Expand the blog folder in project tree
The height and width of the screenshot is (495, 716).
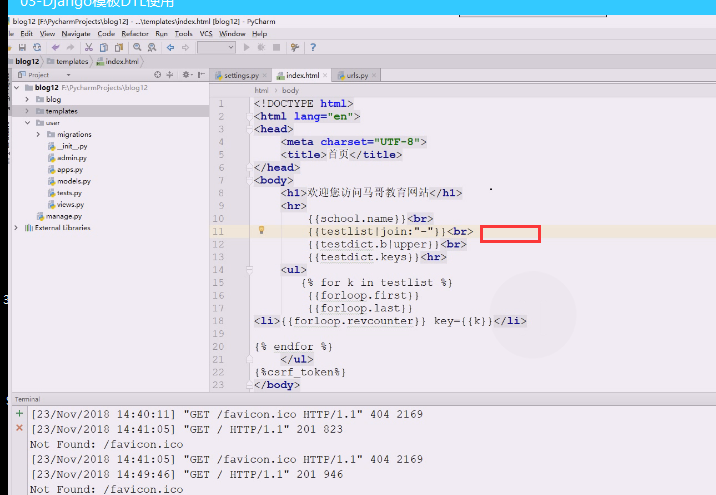click(x=27, y=99)
